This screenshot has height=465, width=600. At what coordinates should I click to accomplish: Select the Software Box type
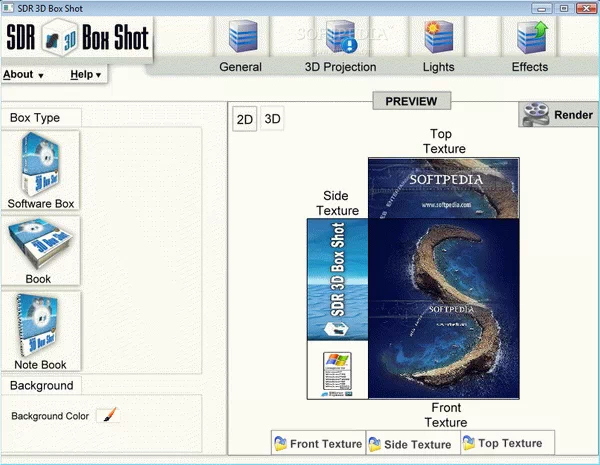coord(41,170)
